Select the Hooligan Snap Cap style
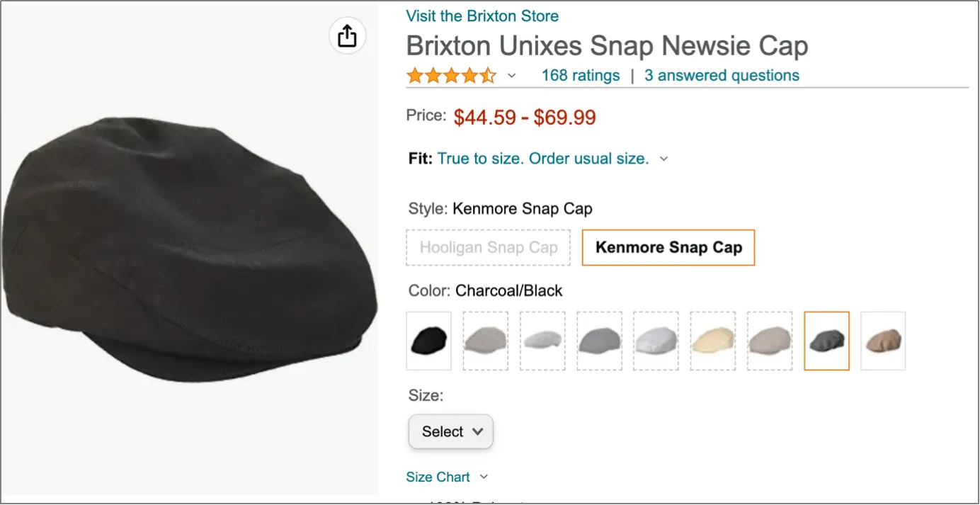The image size is (980, 505). [x=487, y=247]
